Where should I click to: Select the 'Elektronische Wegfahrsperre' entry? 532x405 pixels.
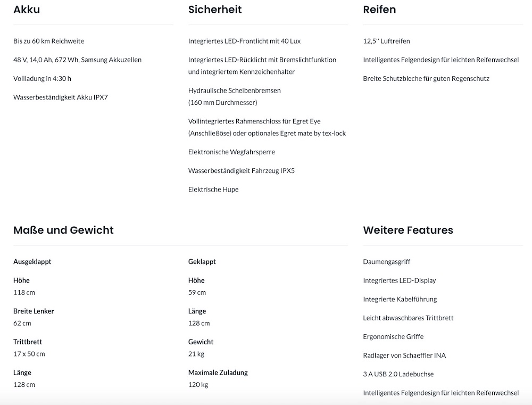231,152
